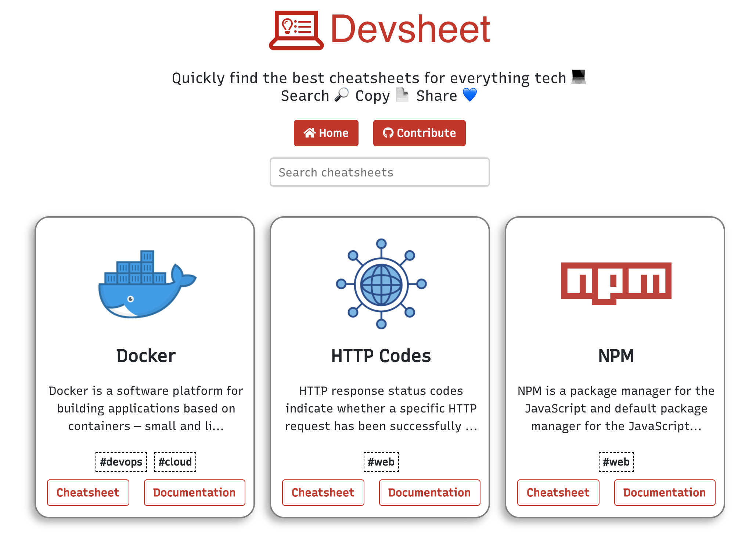Click the npm logo image
Screen dimensions: 756x536
(x=616, y=283)
